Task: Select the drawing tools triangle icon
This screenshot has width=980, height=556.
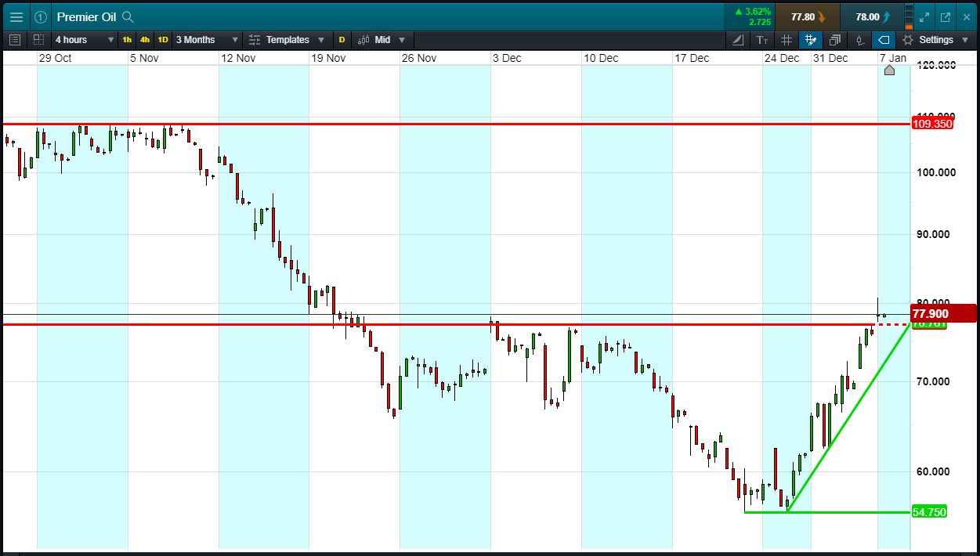Action: click(738, 39)
